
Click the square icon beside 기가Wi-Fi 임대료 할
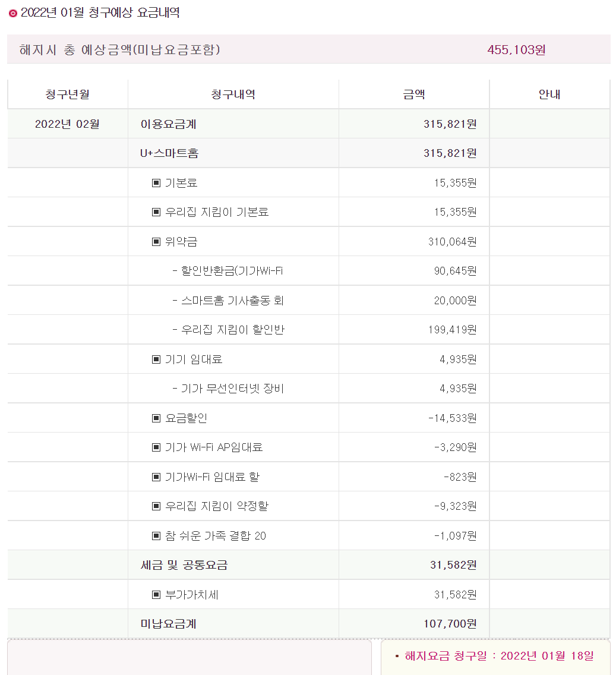tap(156, 477)
